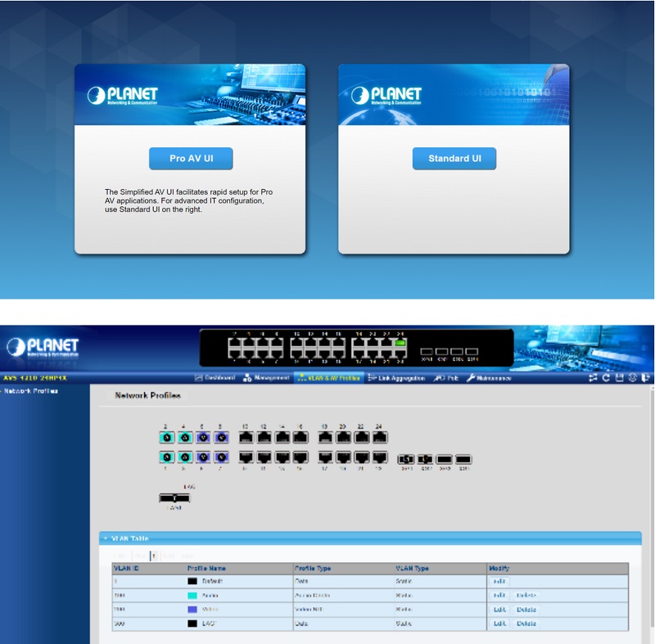
Task: Select port 24 in Network Profiles
Action: 380,438
